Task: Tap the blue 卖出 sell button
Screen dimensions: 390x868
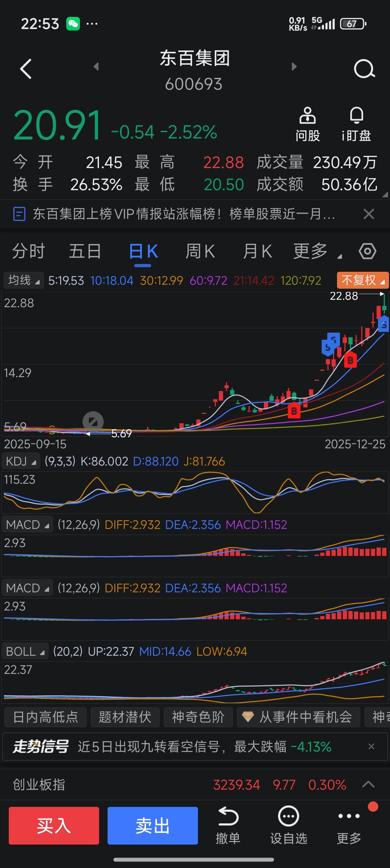Action: pyautogui.click(x=152, y=825)
